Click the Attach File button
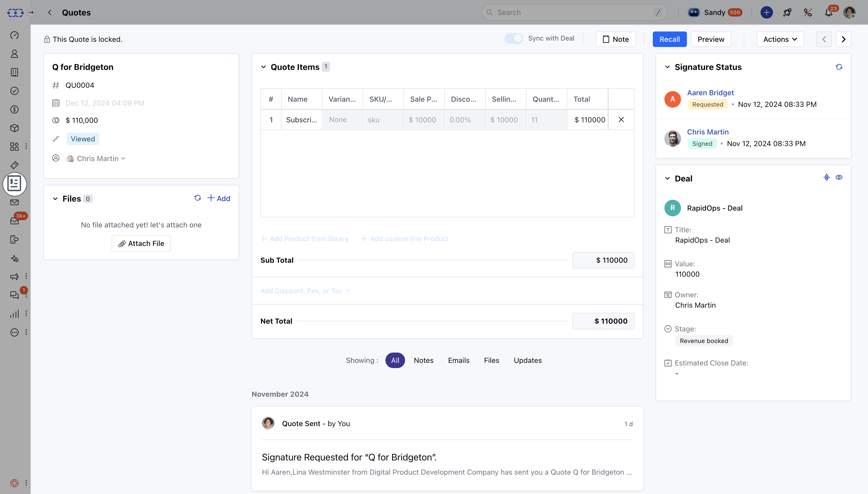 point(141,243)
